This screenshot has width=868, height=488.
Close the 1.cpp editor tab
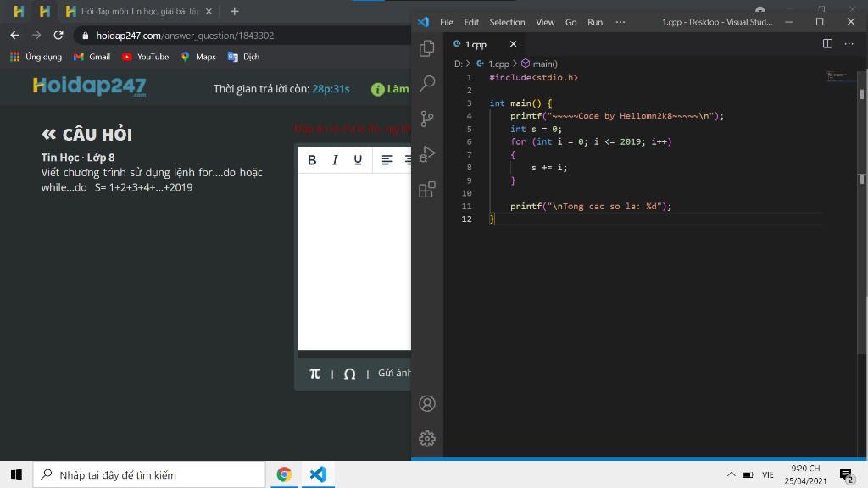pyautogui.click(x=513, y=44)
